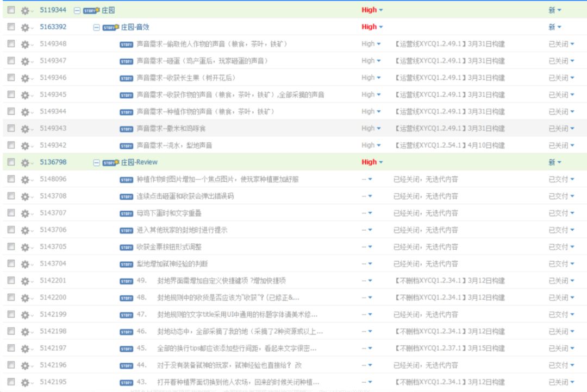Check the box beside 5143707

pos(11,212)
